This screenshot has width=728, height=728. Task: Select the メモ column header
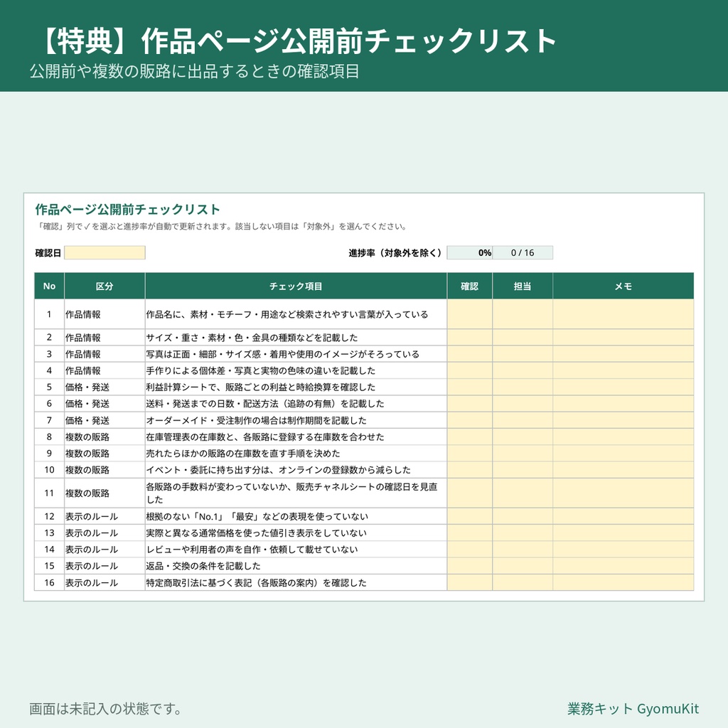(x=623, y=286)
